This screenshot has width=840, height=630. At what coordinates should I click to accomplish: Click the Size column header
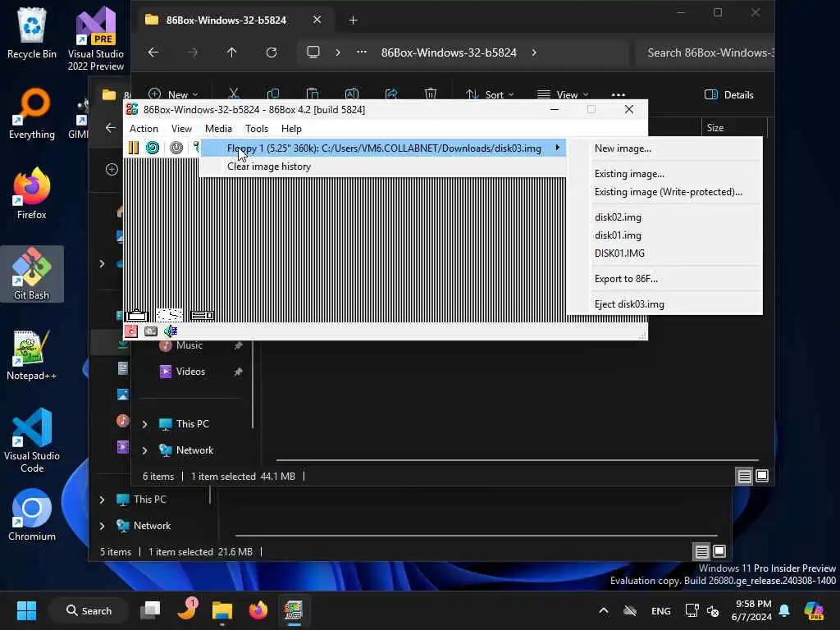pyautogui.click(x=715, y=127)
